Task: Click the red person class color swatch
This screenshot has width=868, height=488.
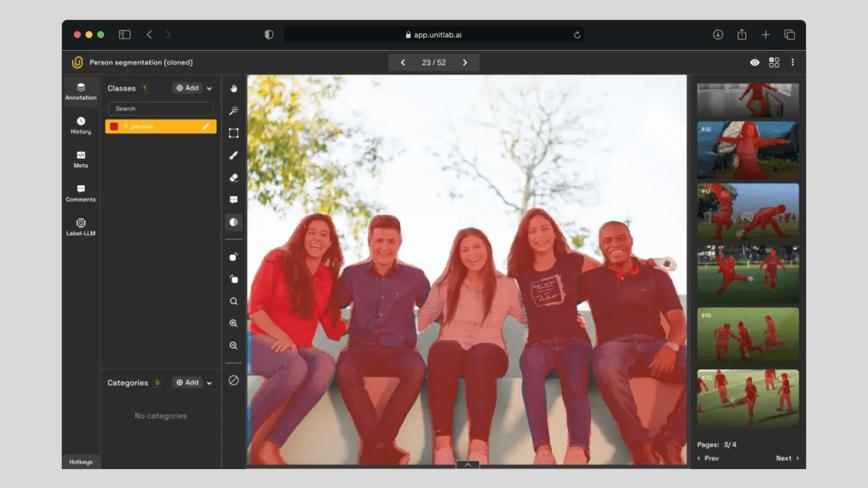Action: (114, 127)
